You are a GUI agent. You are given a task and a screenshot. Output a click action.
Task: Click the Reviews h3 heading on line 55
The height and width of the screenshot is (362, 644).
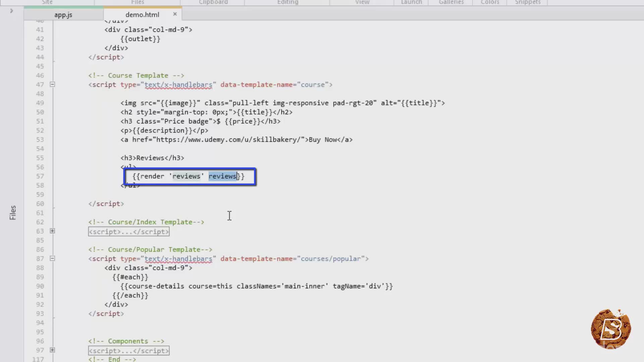pyautogui.click(x=152, y=158)
